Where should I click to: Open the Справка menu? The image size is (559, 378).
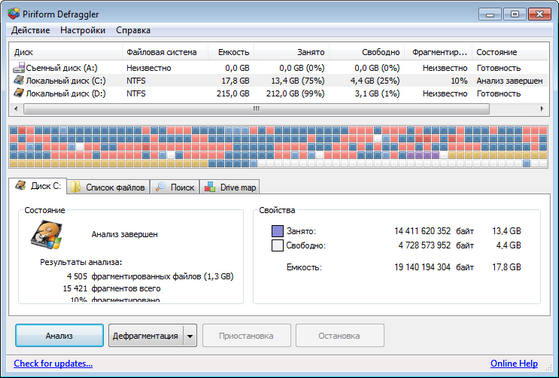click(x=133, y=30)
